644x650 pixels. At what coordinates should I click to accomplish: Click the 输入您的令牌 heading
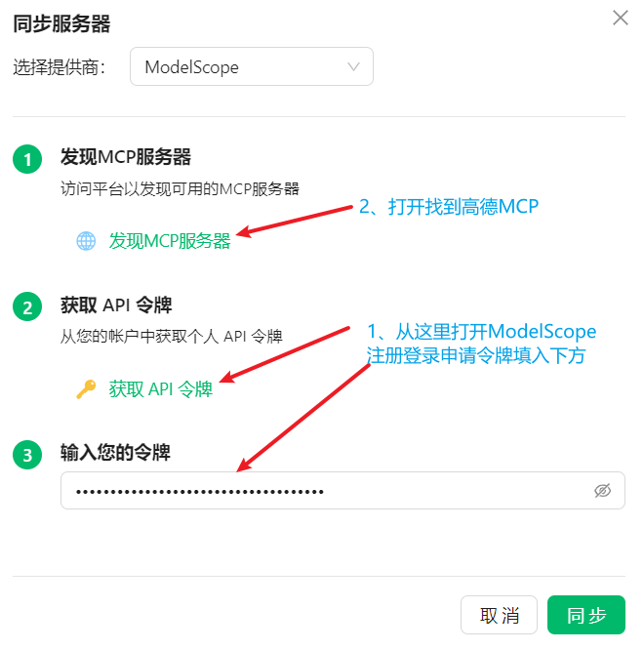pyautogui.click(x=115, y=452)
